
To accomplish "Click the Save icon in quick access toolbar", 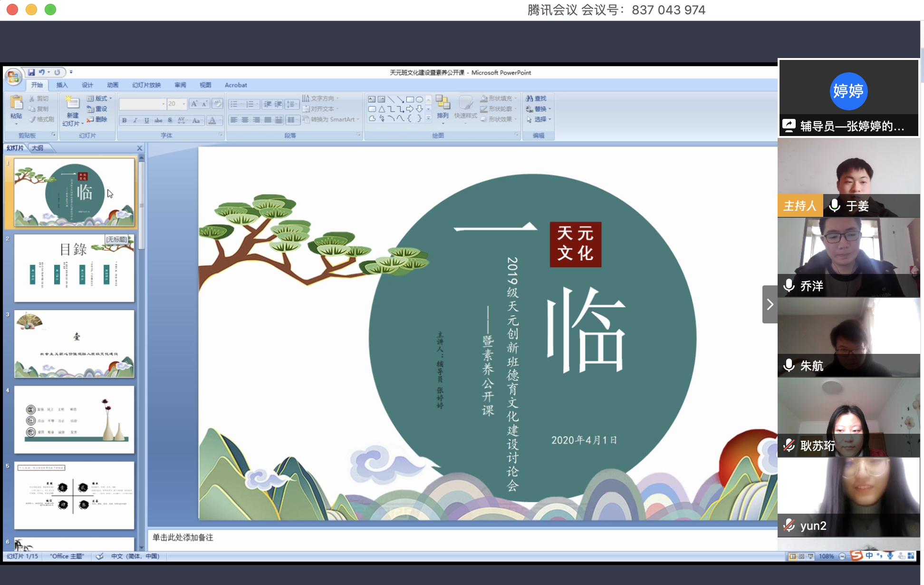I will click(31, 72).
